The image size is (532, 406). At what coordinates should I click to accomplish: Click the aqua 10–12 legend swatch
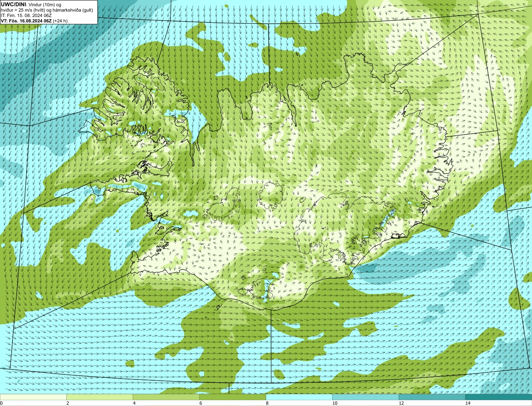(x=366, y=397)
